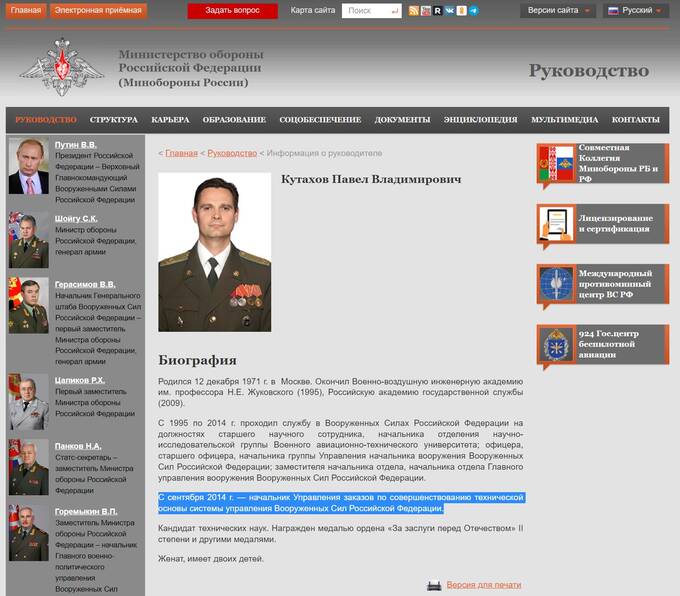Viewport: 680px width, 596px height.
Task: Open the Telegram channel icon
Action: 473,11
